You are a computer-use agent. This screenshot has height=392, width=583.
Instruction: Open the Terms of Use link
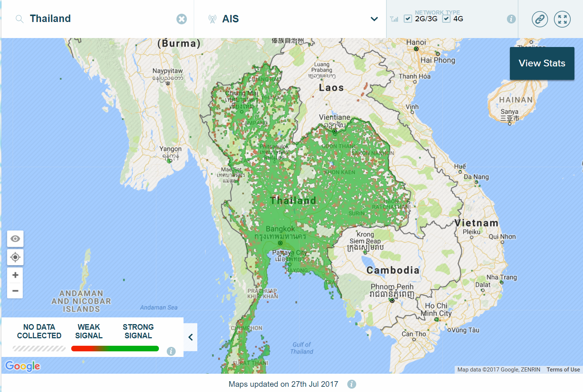pyautogui.click(x=563, y=370)
